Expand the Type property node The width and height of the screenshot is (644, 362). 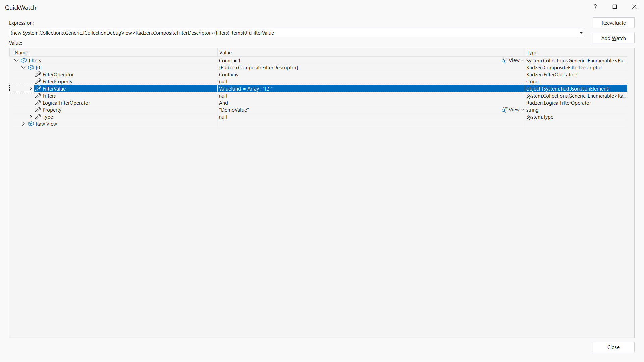31,117
